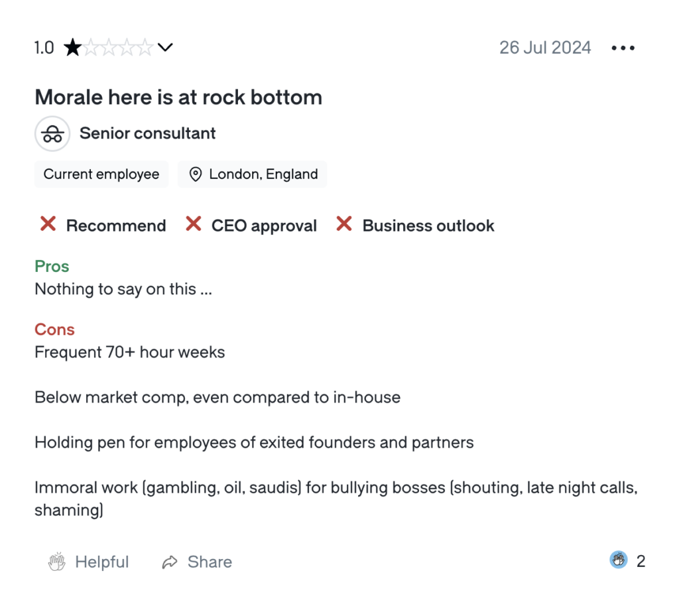Click the red X beside Recommend
This screenshot has height=616, width=679.
[48, 224]
